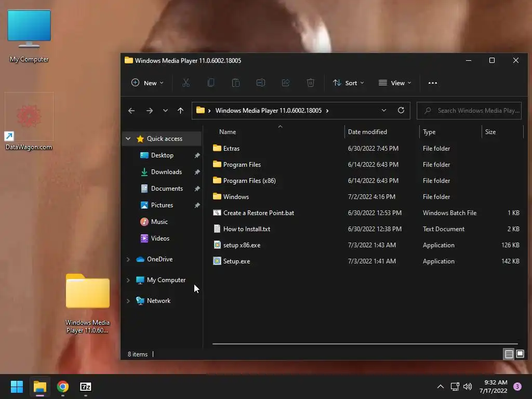Click the Paste clipboard icon
532x399 pixels.
pyautogui.click(x=236, y=83)
